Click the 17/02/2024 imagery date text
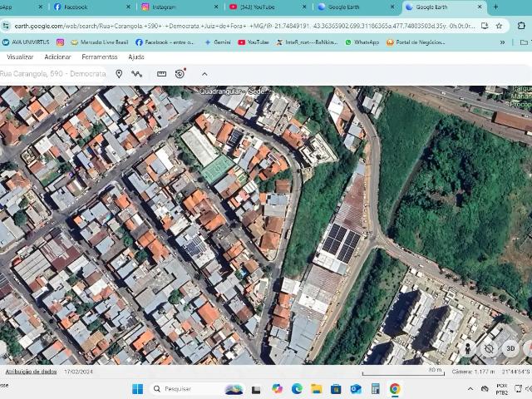 [x=78, y=372]
